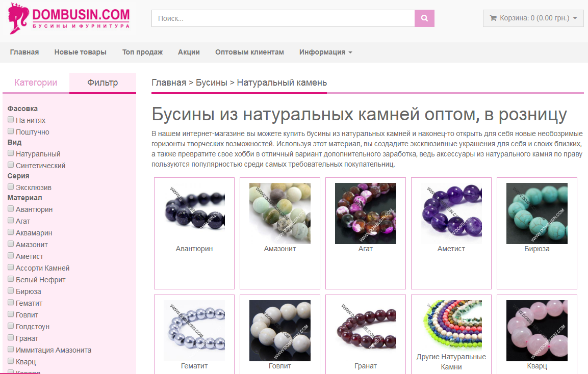The width and height of the screenshot is (588, 374).
Task: Click the DOMBUSIN.COM logo
Action: click(69, 18)
